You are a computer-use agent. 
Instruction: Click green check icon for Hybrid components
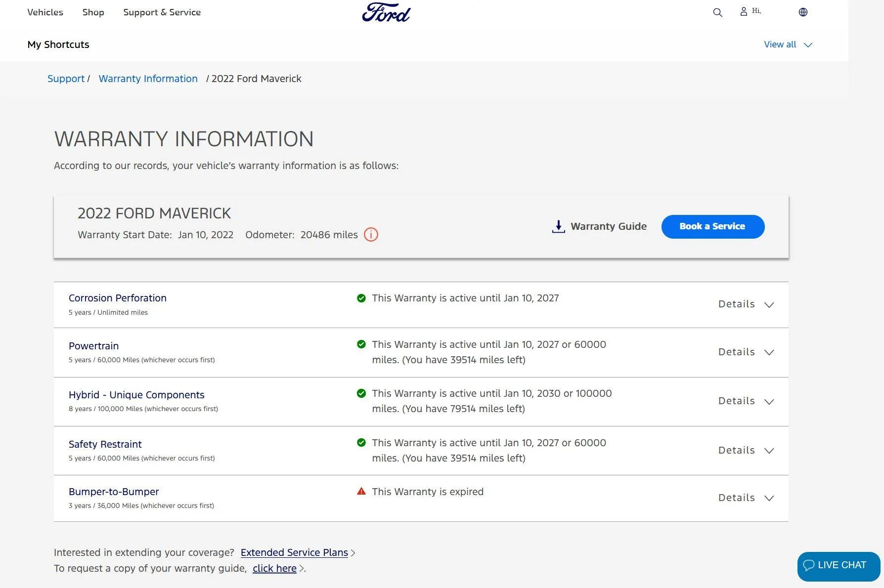pos(361,393)
